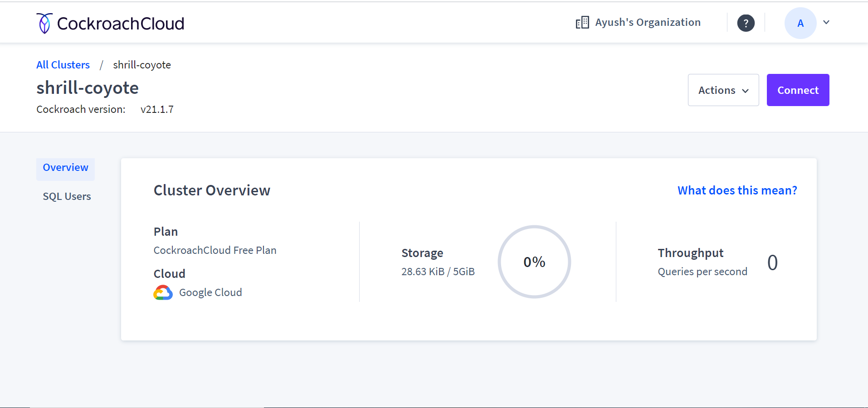868x408 pixels.
Task: Click the Cluster Overview heading
Action: pyautogui.click(x=212, y=190)
